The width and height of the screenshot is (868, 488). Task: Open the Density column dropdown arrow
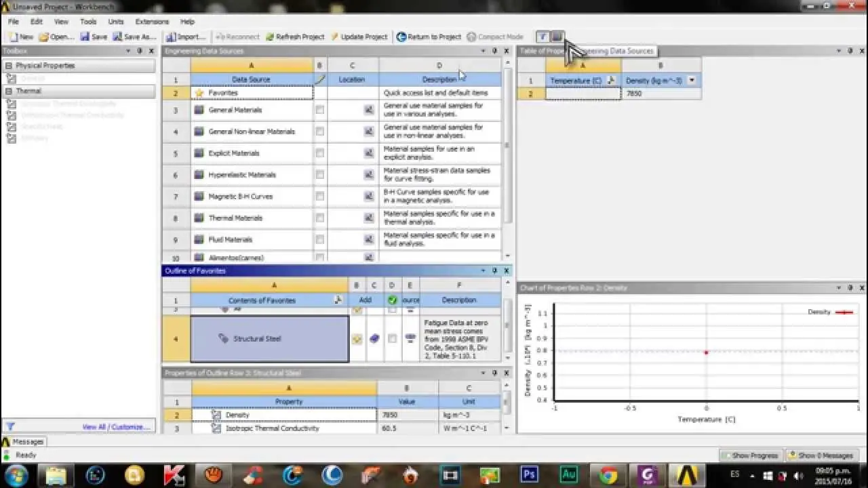(692, 80)
